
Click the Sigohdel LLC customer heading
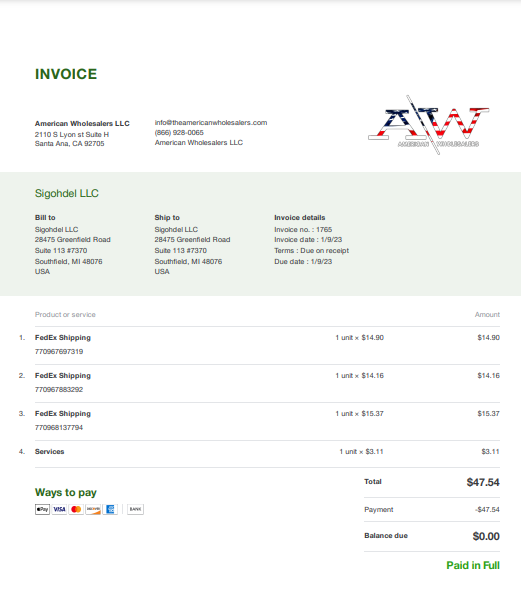(x=67, y=193)
